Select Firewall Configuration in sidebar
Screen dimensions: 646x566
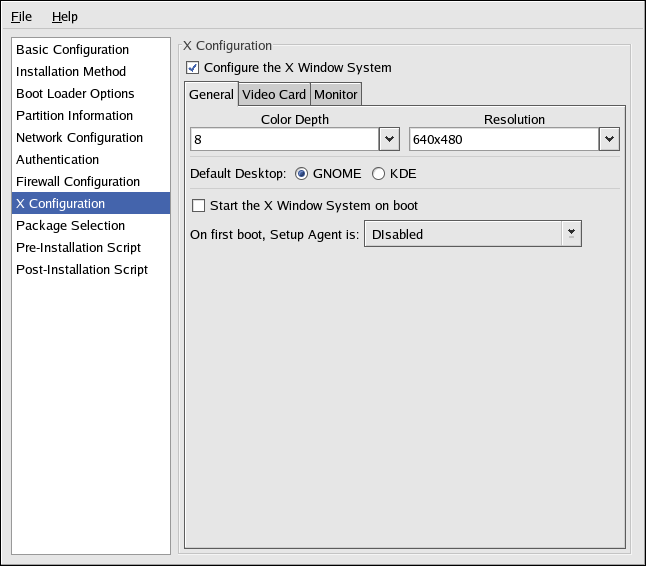coord(78,182)
